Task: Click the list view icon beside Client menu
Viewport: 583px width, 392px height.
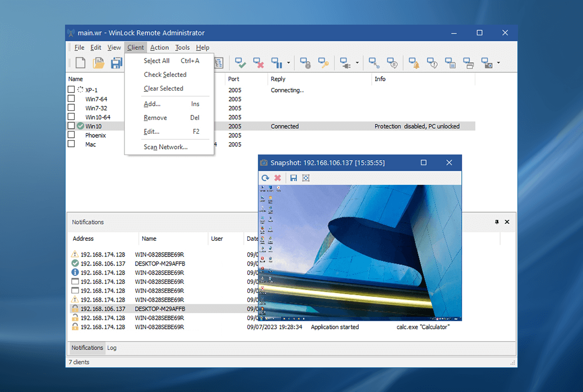Action: [x=219, y=63]
